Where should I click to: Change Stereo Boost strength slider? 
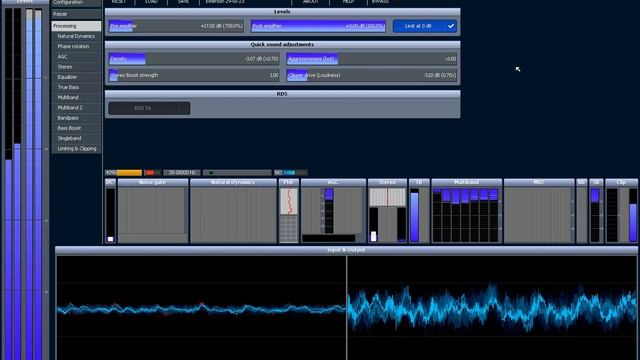coord(193,75)
